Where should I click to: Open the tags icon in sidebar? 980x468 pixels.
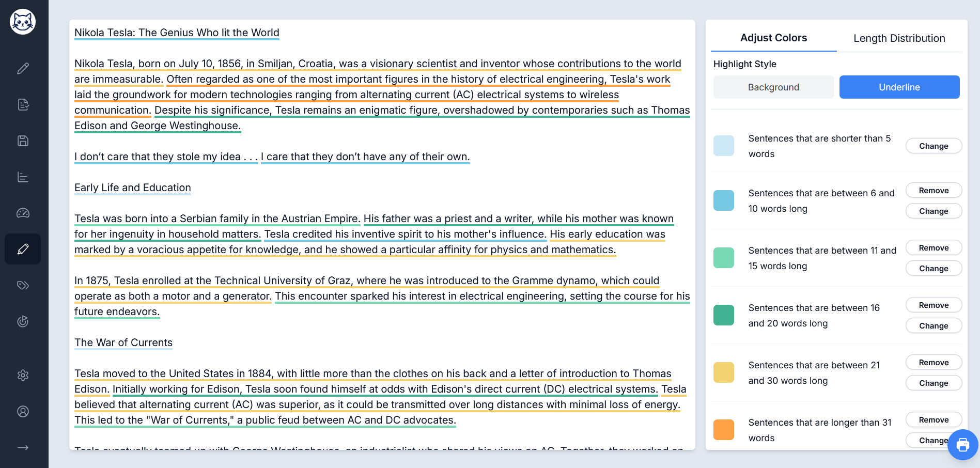23,285
